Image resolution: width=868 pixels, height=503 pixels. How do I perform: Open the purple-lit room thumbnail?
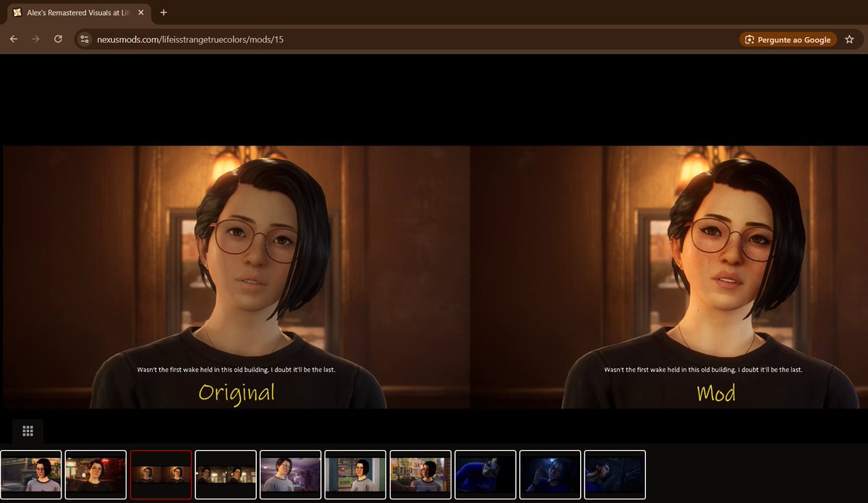pos(291,475)
